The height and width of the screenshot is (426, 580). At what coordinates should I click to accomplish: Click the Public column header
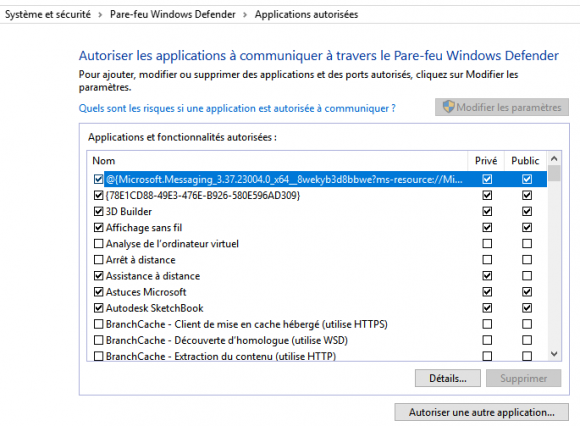[x=525, y=160]
